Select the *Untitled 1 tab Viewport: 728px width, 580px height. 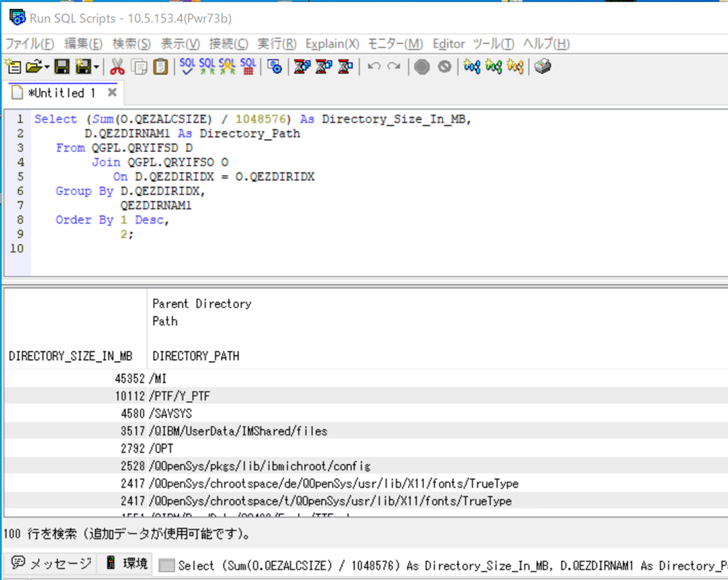[62, 93]
